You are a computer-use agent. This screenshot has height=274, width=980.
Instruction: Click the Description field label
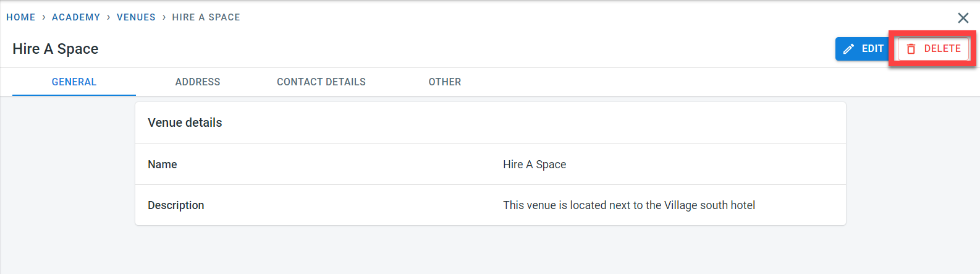[176, 205]
